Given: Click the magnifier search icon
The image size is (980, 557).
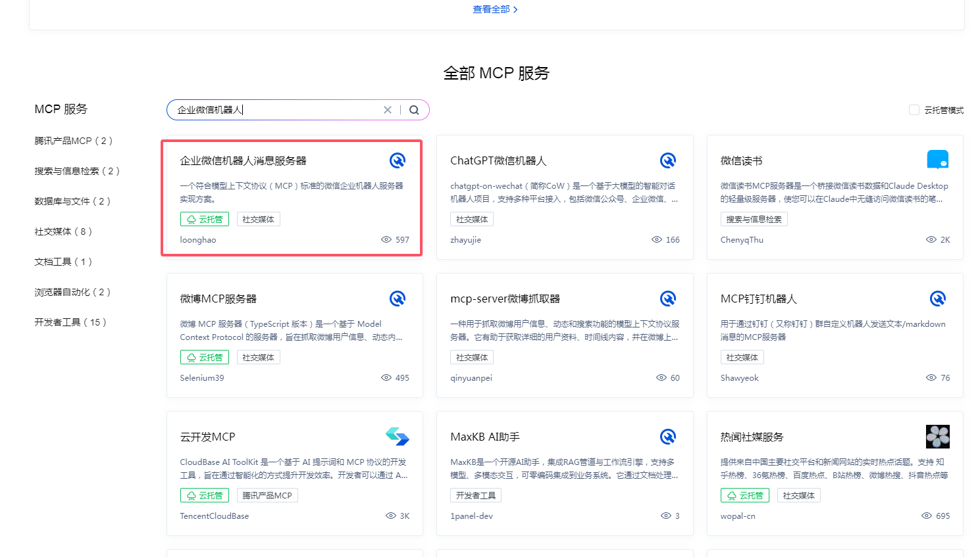Looking at the screenshot, I should point(414,110).
